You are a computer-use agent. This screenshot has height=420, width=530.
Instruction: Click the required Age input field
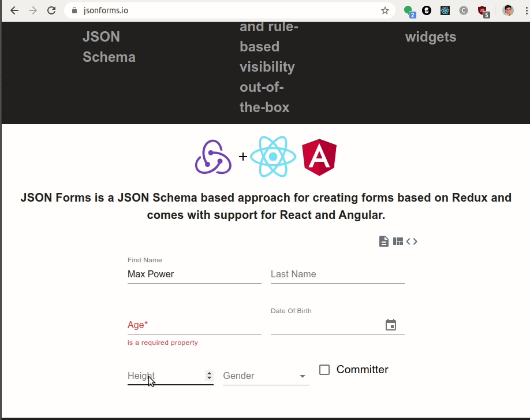tap(195, 325)
